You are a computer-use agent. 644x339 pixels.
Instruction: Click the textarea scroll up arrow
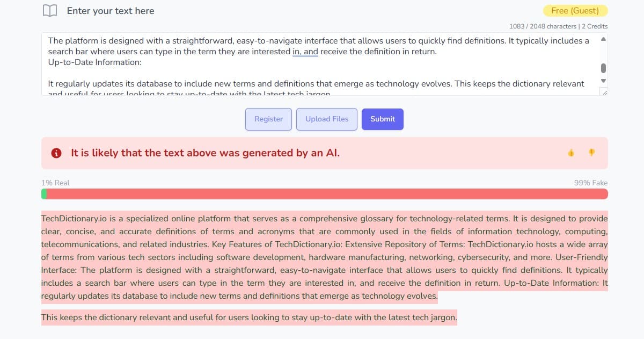603,39
